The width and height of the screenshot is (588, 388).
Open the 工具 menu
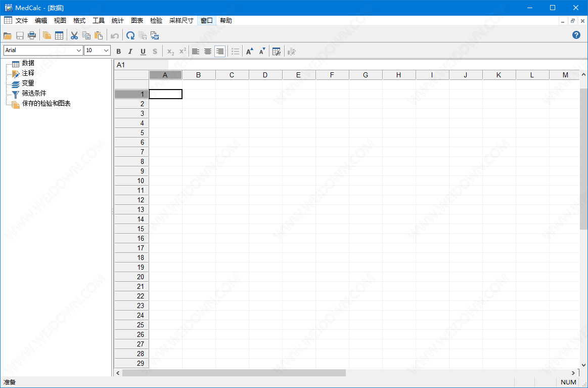point(98,21)
